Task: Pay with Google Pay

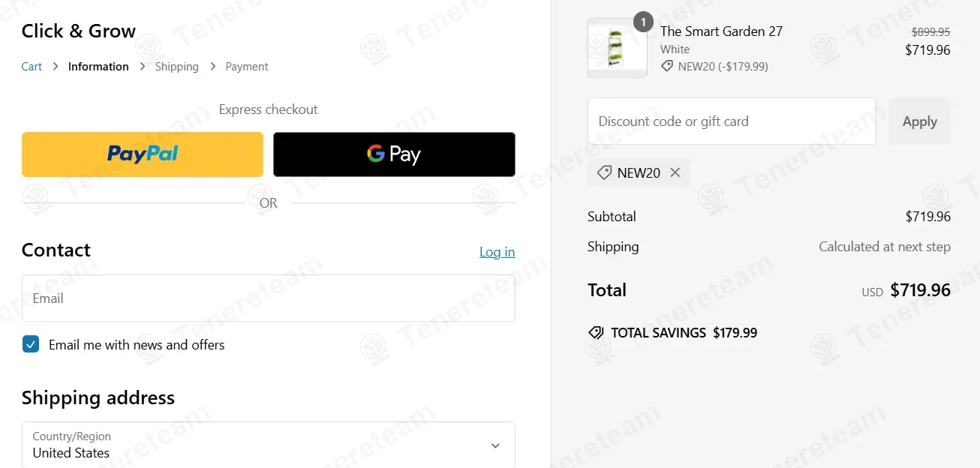Action: 394,154
